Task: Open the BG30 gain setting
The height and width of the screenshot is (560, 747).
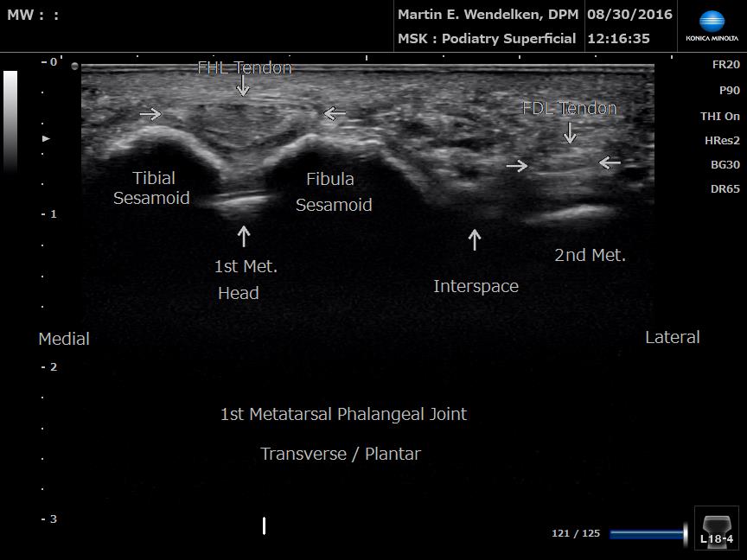Action: [725, 164]
